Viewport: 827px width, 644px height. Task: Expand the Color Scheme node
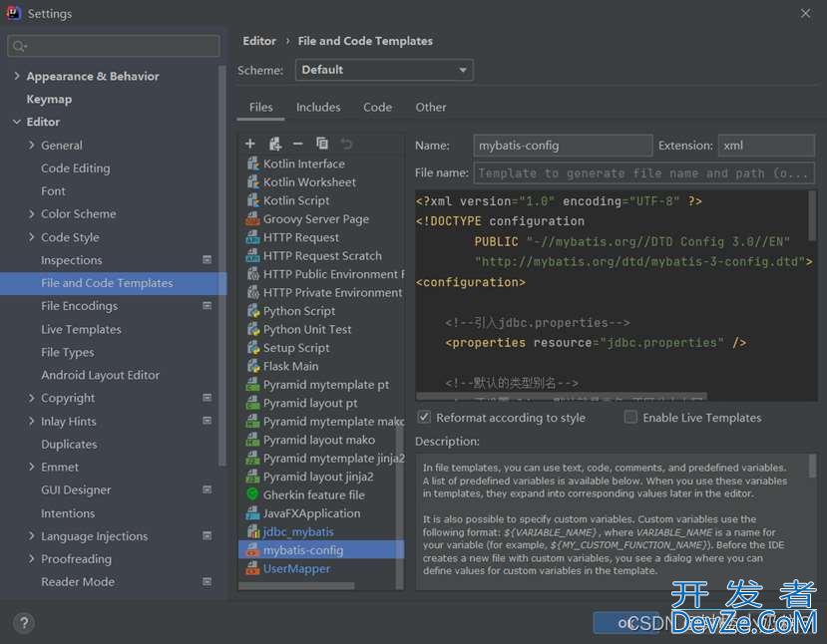pos(32,214)
